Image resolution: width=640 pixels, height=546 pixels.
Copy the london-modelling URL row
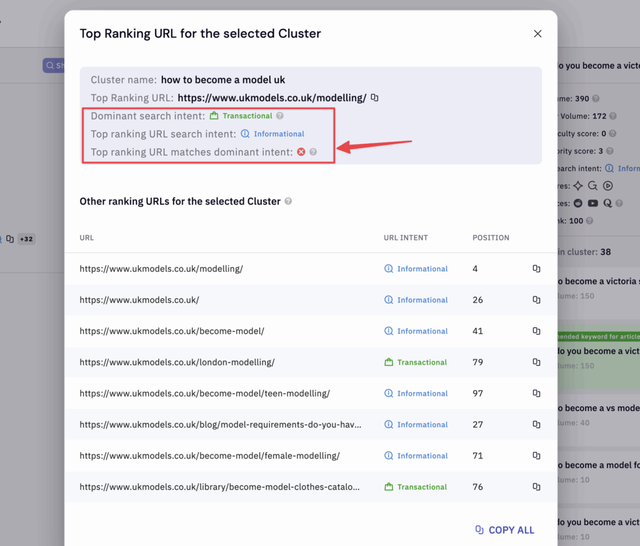[x=536, y=362]
